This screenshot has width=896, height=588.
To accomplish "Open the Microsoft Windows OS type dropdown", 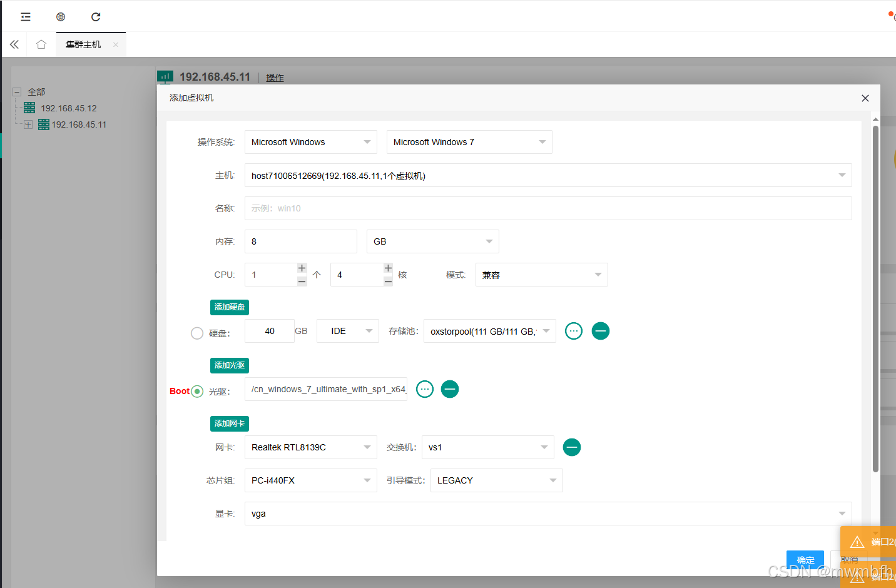I will 311,142.
